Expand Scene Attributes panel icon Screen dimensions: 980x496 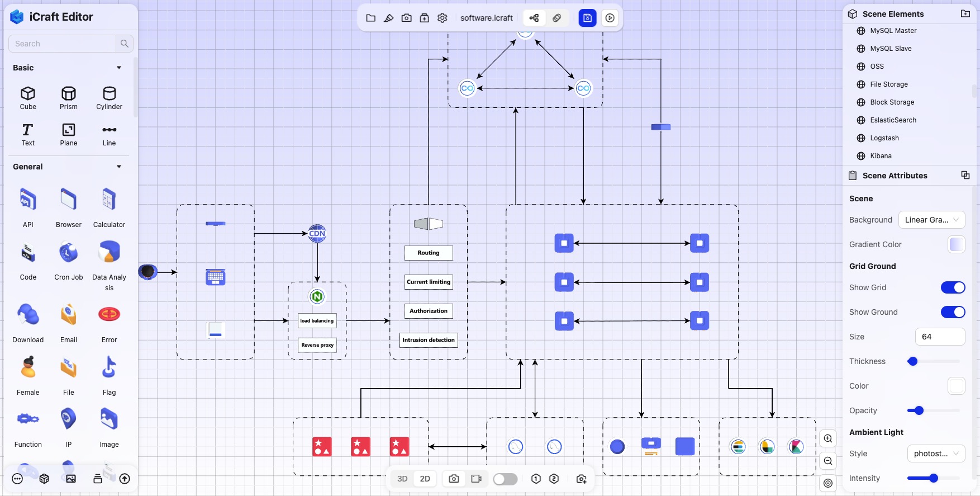coord(965,175)
